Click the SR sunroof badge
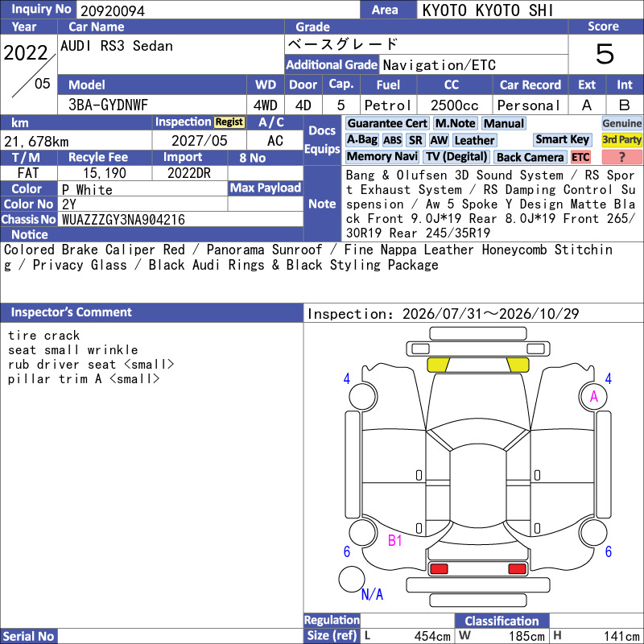 coord(415,140)
